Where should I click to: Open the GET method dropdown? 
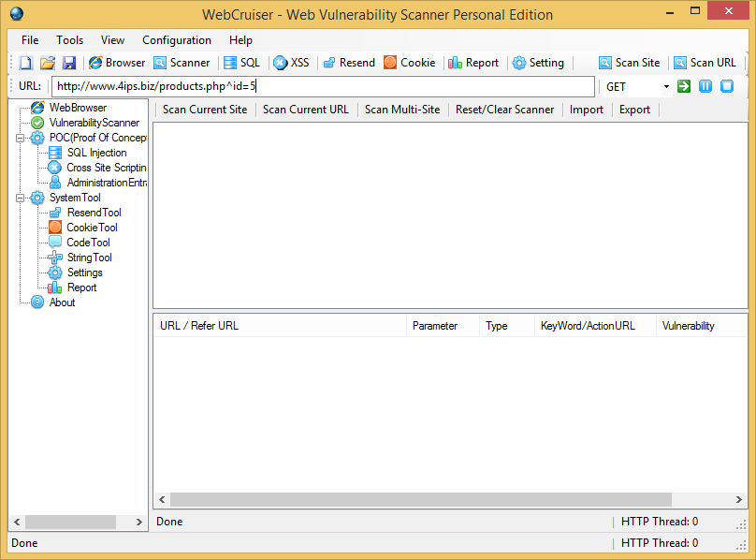coord(666,87)
